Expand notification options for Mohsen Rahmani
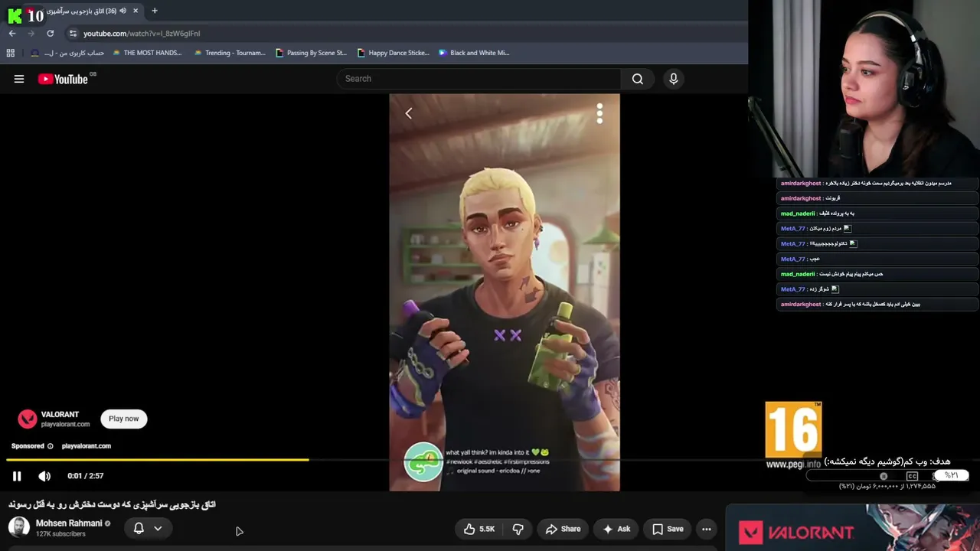980x551 pixels. tap(158, 528)
